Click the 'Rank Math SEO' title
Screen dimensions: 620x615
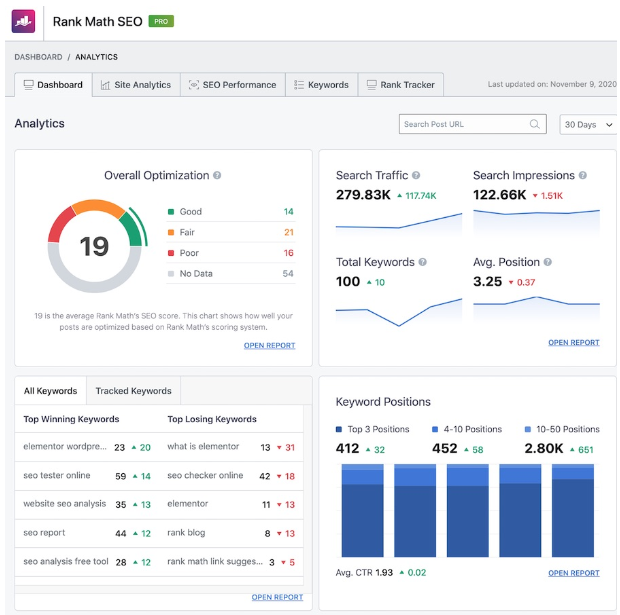98,21
